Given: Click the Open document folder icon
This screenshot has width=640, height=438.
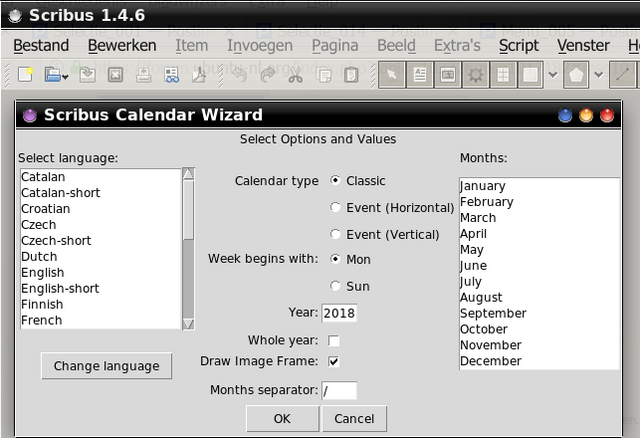Looking at the screenshot, I should point(53,75).
